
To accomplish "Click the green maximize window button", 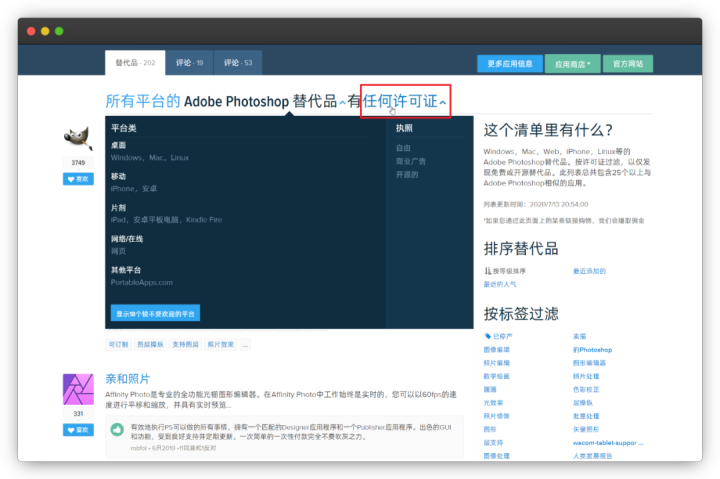I will [59, 31].
